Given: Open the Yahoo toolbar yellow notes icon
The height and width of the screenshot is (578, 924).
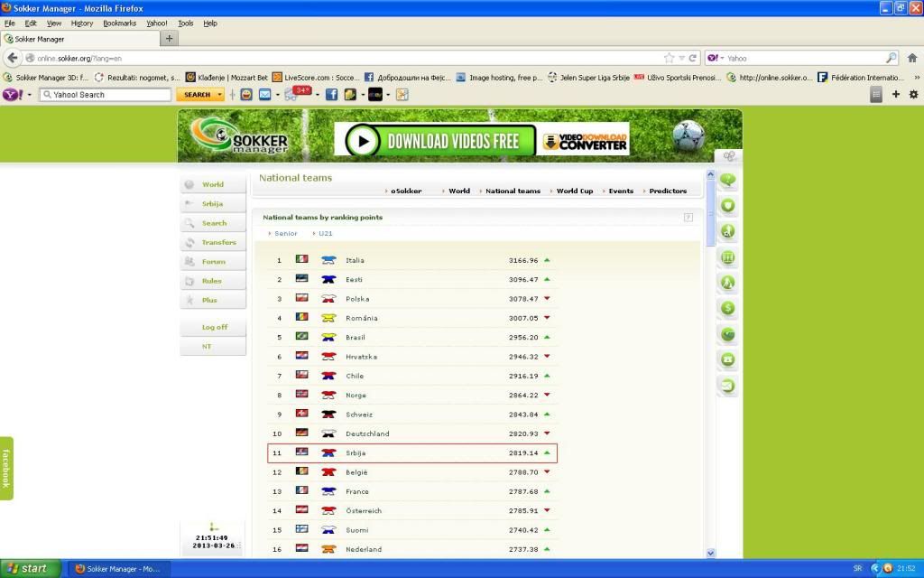Looking at the screenshot, I should [x=351, y=94].
